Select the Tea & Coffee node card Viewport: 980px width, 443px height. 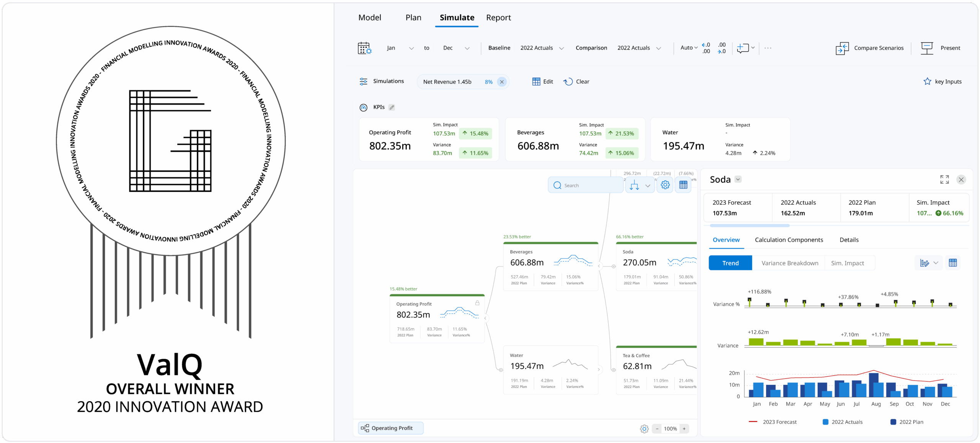pos(656,370)
